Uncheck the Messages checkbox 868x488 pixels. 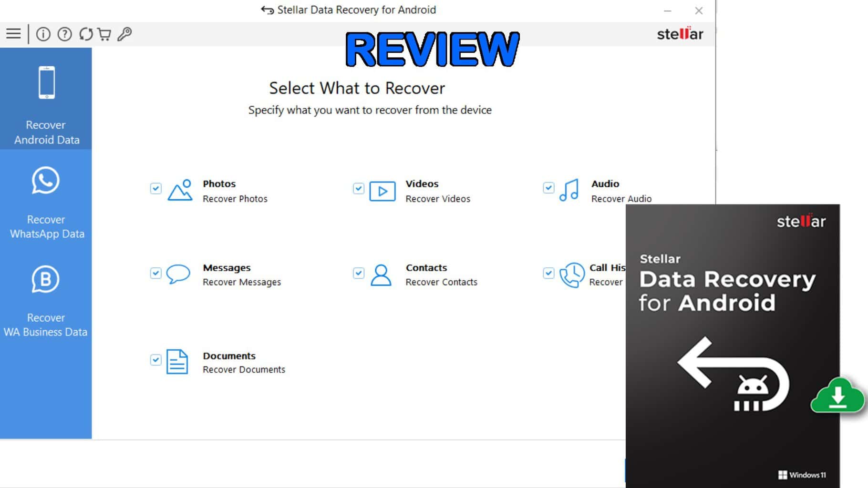[156, 273]
